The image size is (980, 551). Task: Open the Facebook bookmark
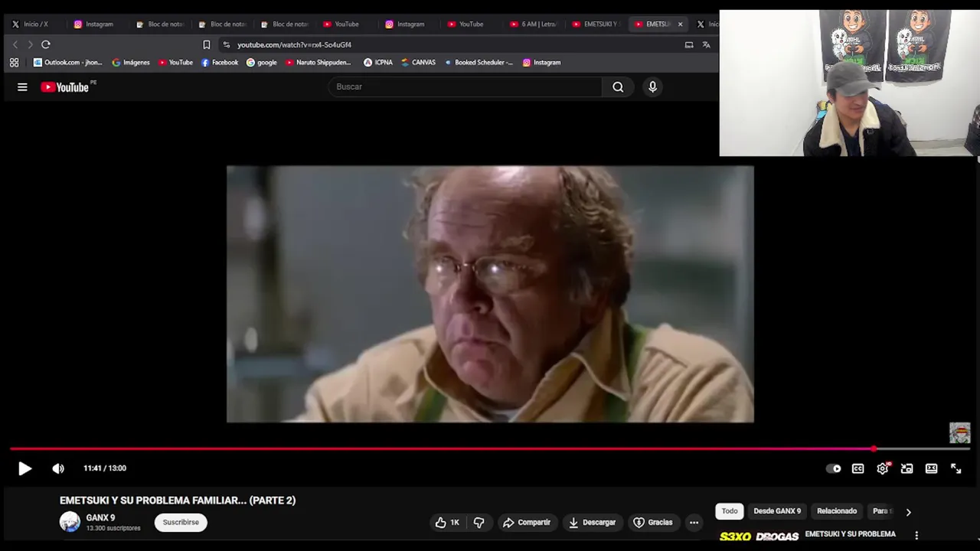click(220, 63)
